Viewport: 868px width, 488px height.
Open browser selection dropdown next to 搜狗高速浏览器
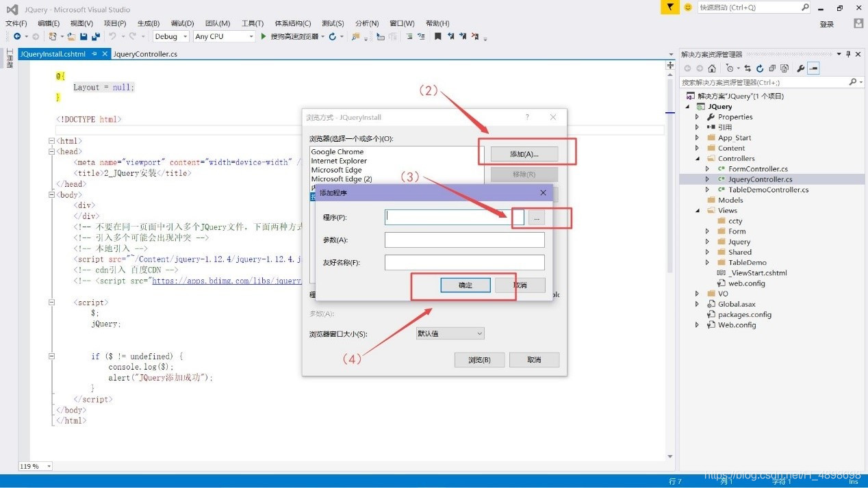point(322,36)
